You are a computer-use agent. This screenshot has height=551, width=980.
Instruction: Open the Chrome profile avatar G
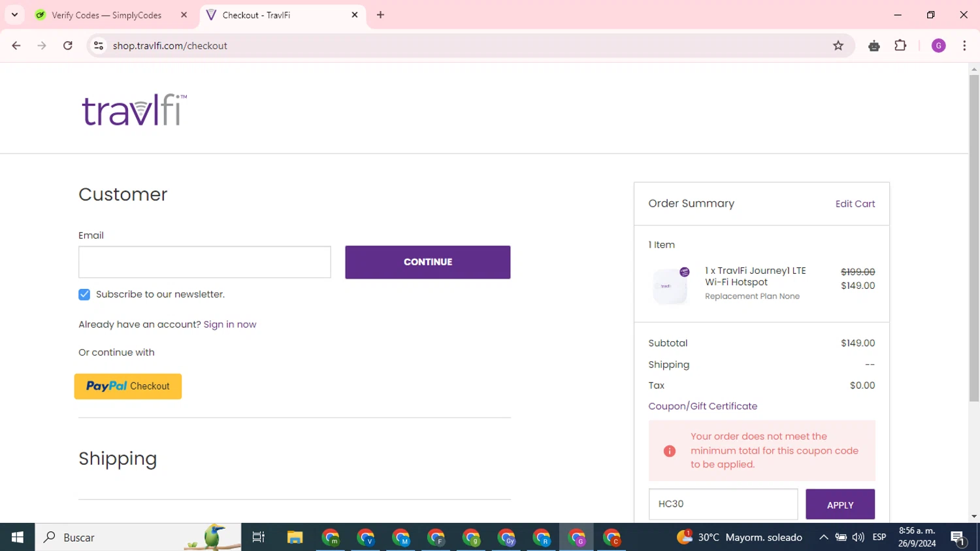tap(939, 46)
